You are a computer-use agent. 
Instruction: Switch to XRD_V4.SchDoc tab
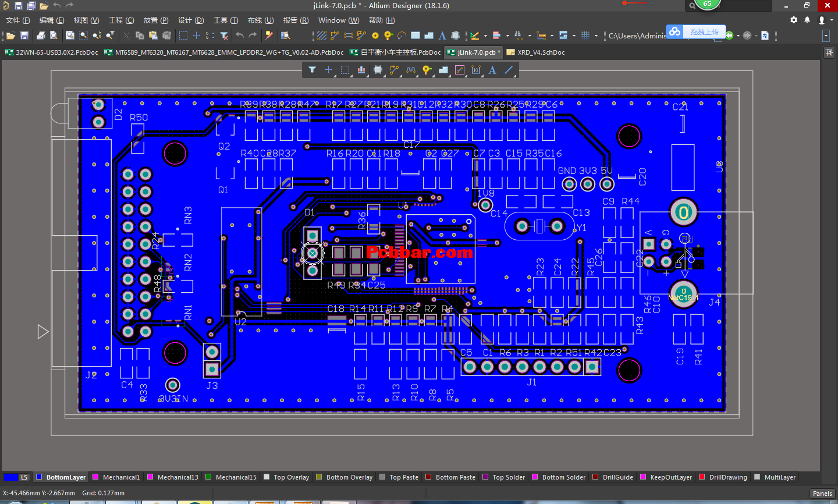pos(535,52)
